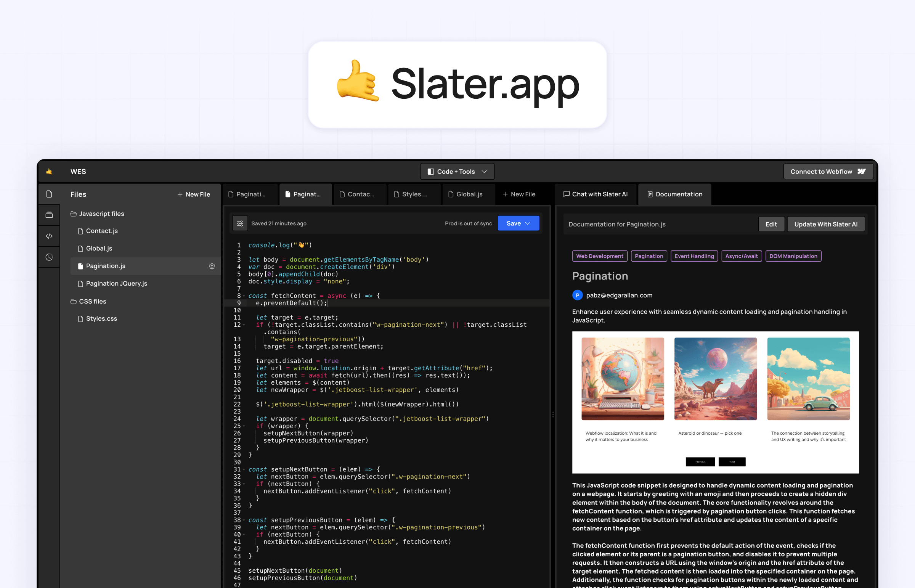Click the 'Prod is out of sync' status
915x588 pixels.
469,223
